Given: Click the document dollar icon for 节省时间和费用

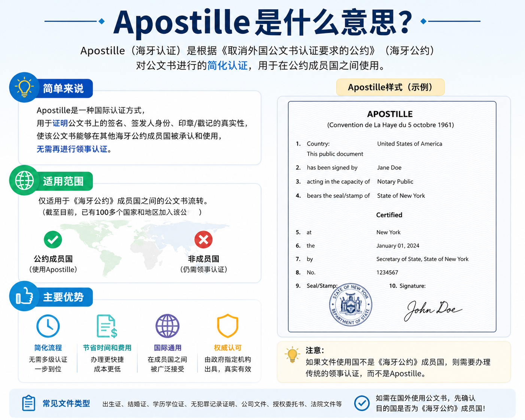Looking at the screenshot, I should pos(107,326).
